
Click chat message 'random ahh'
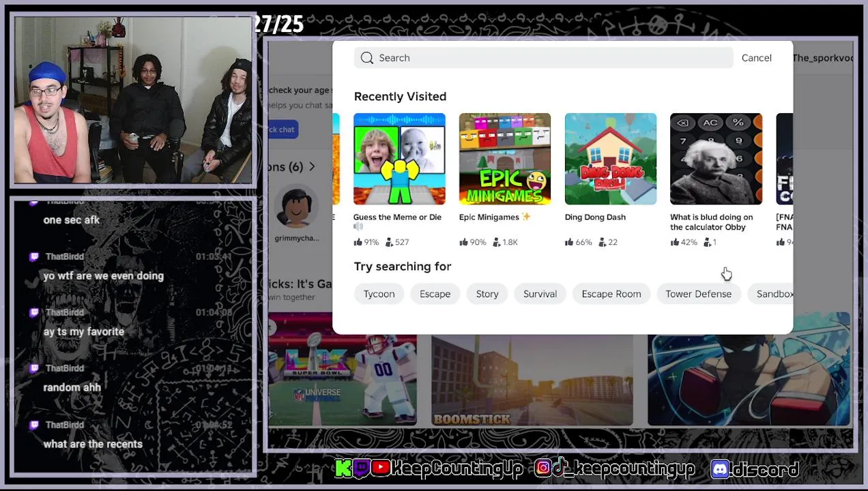(72, 387)
